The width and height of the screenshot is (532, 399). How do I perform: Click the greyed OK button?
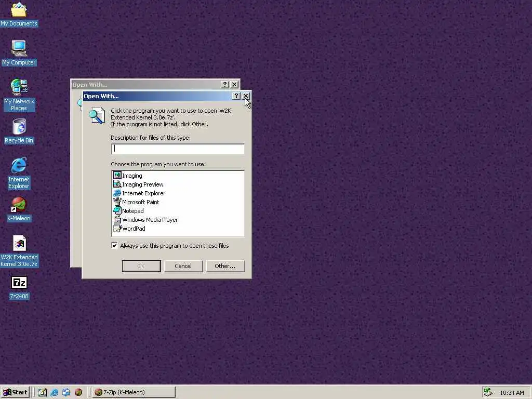click(x=141, y=266)
